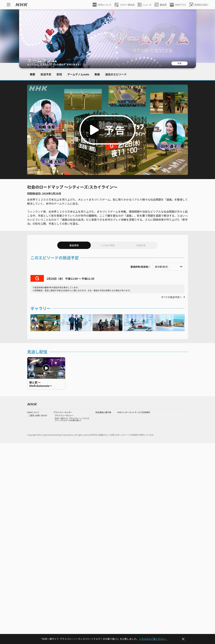Open NHK一般サイト プライバシーノーティス footer link
This screenshot has height=644, width=215.
pyautogui.click(x=72, y=419)
